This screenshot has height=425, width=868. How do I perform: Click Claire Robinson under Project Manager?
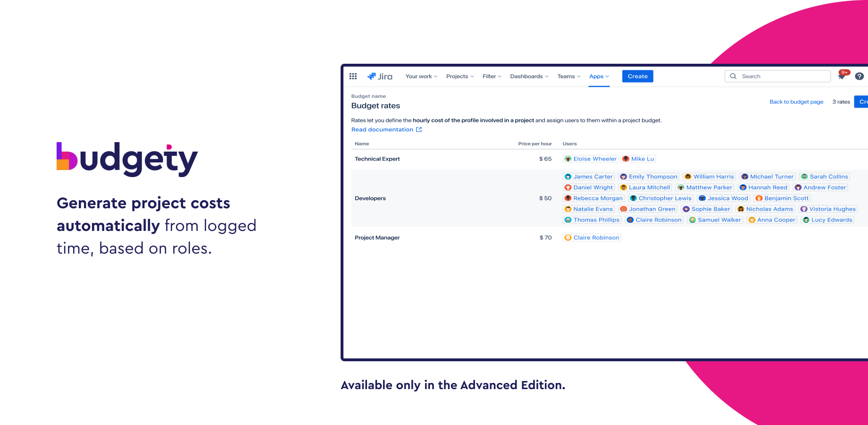pos(592,238)
